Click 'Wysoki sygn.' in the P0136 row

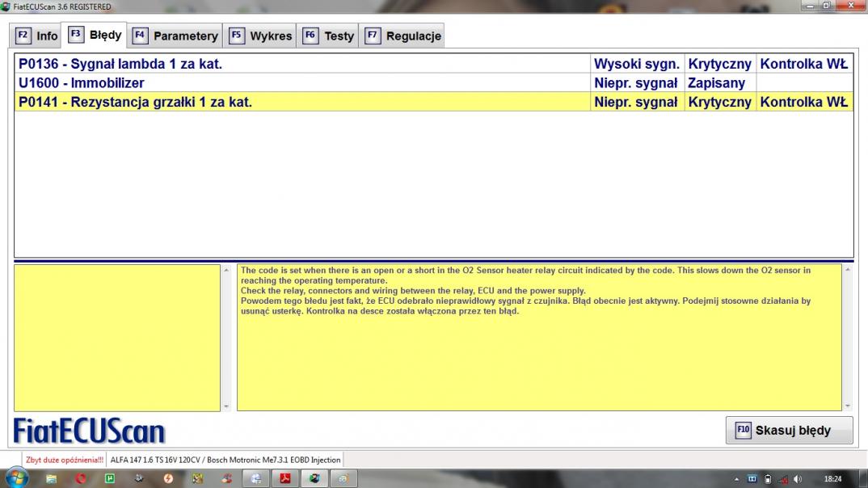coord(637,64)
